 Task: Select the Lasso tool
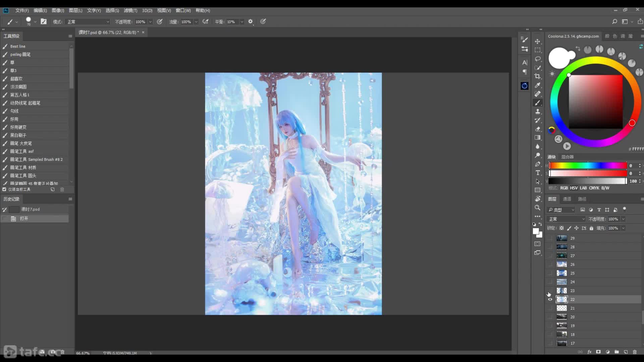click(538, 59)
